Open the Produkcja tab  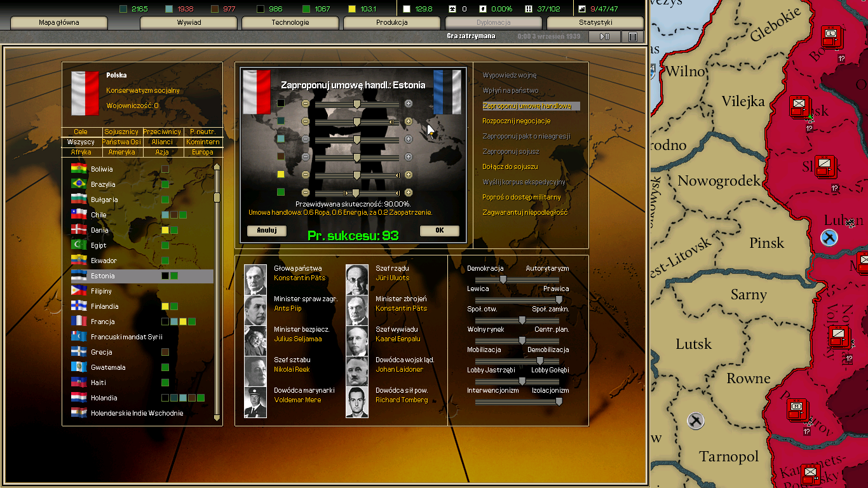coord(392,23)
